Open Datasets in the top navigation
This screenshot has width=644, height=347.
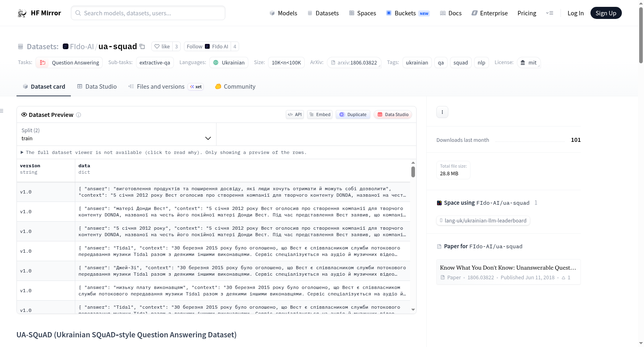323,13
